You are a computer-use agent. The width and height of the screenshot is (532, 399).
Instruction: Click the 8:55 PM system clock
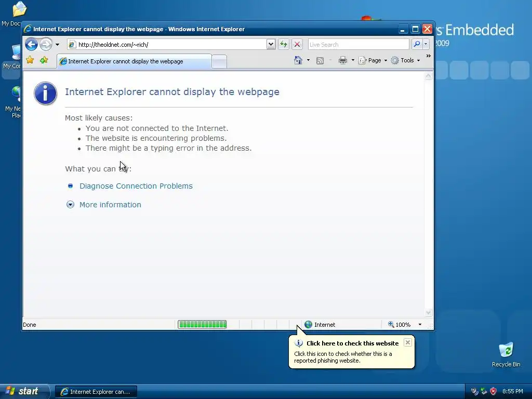tap(513, 391)
